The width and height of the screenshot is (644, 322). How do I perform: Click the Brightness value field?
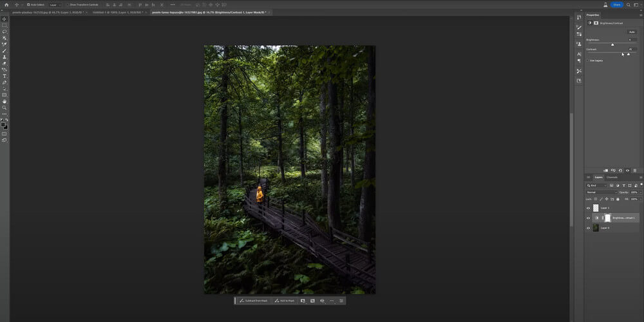pos(633,40)
